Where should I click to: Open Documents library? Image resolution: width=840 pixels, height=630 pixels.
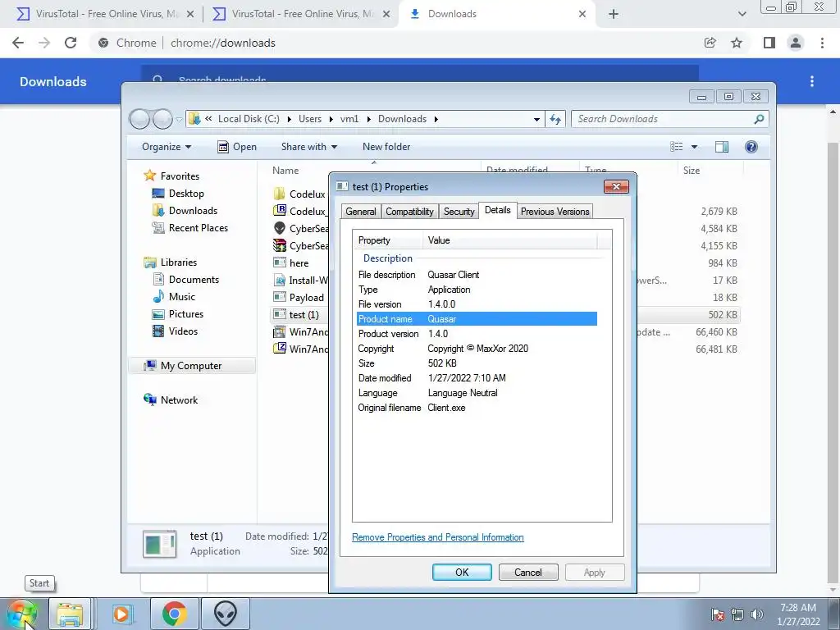pyautogui.click(x=194, y=279)
